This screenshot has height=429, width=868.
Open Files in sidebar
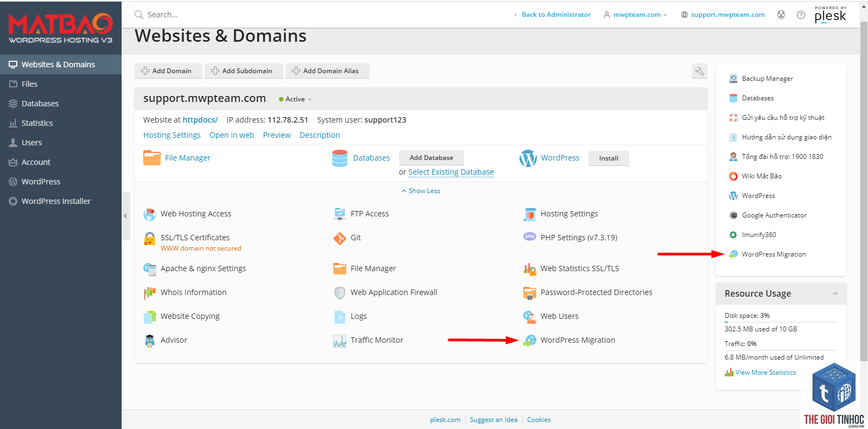(61, 84)
